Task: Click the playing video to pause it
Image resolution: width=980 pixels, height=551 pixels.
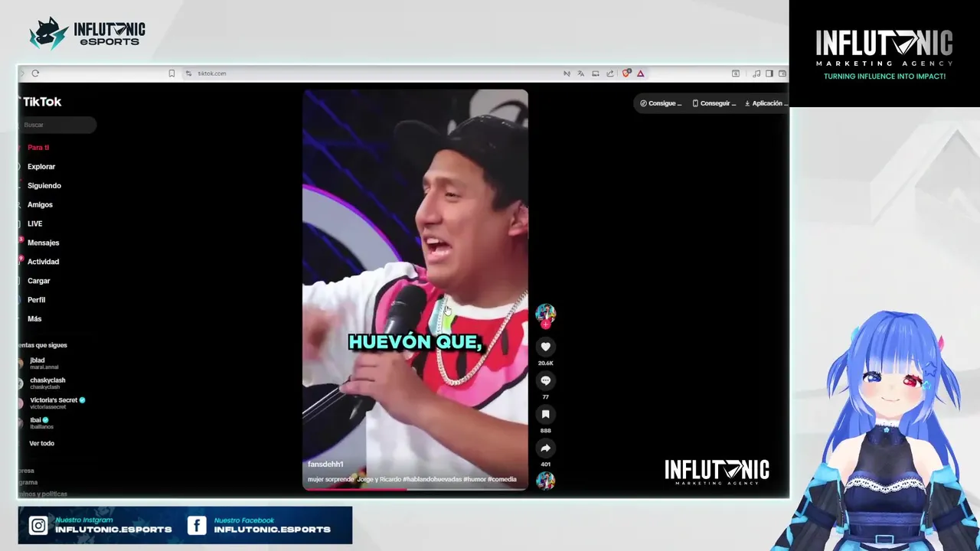Action: tap(415, 289)
